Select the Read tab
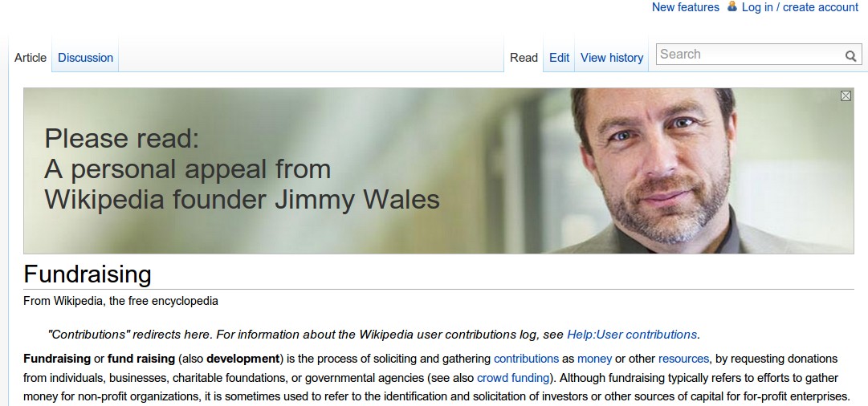 524,58
